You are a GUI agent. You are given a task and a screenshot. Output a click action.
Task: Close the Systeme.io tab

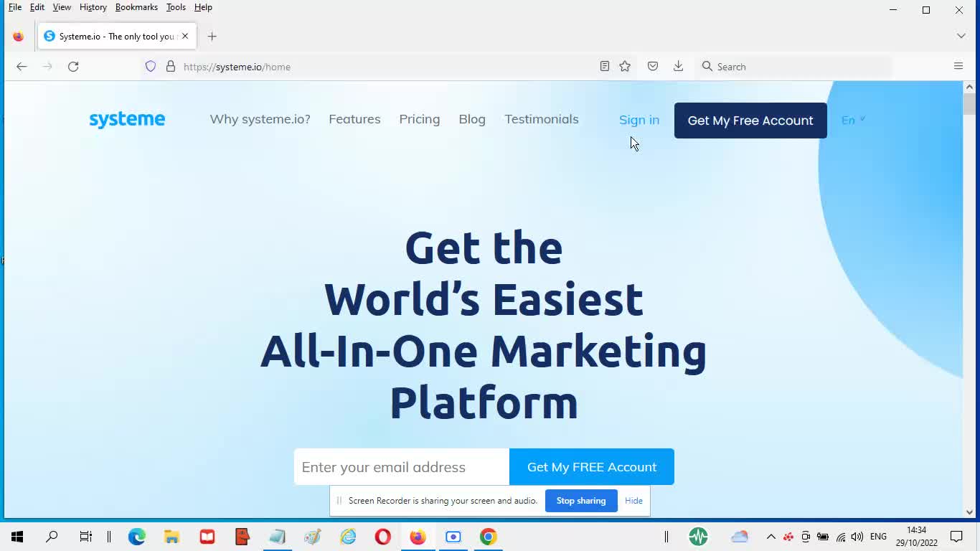point(185,36)
